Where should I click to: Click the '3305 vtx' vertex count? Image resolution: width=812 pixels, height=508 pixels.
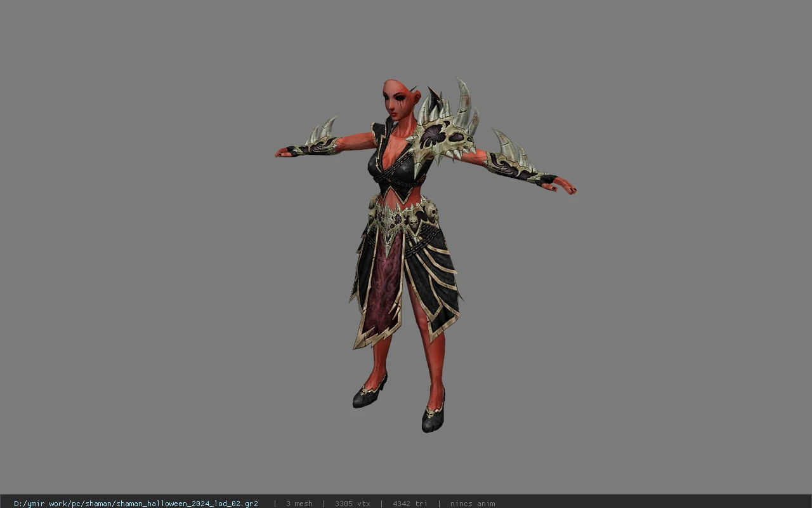click(353, 504)
